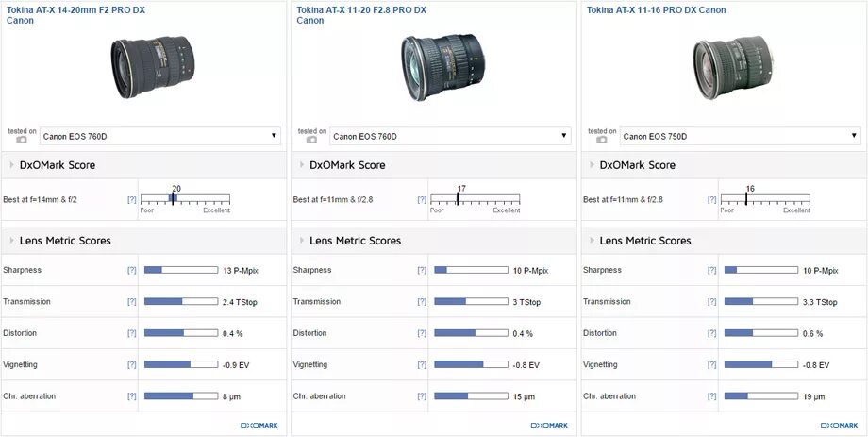Click the '2.4 TStop' transmission value
The height and width of the screenshot is (437, 868).
pos(240,302)
